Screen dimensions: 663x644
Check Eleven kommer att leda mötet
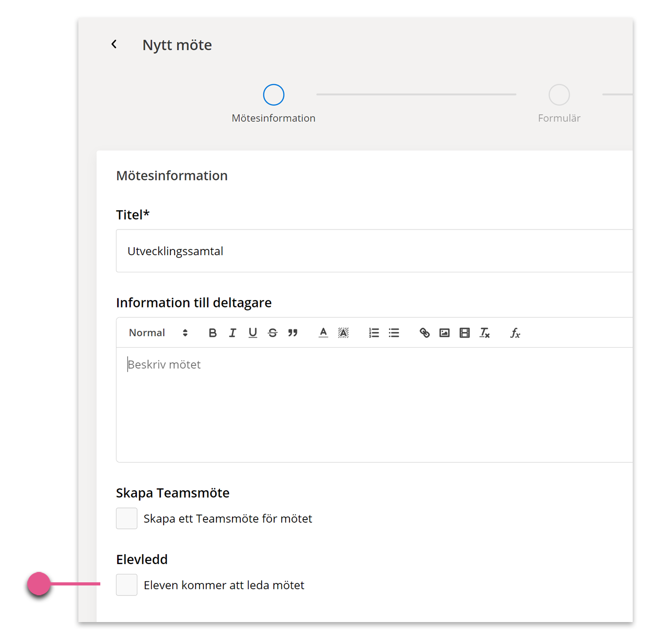tap(126, 585)
